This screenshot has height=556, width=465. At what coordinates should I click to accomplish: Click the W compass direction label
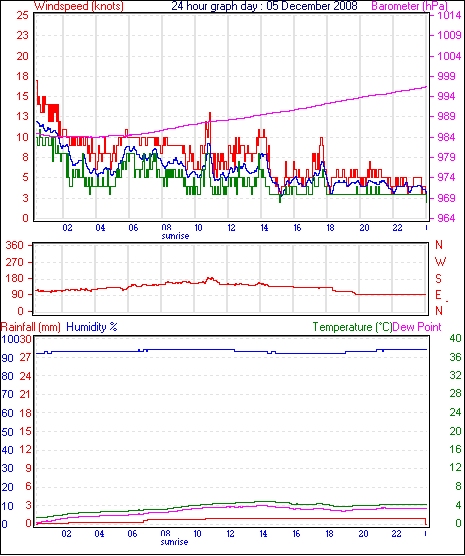(440, 262)
